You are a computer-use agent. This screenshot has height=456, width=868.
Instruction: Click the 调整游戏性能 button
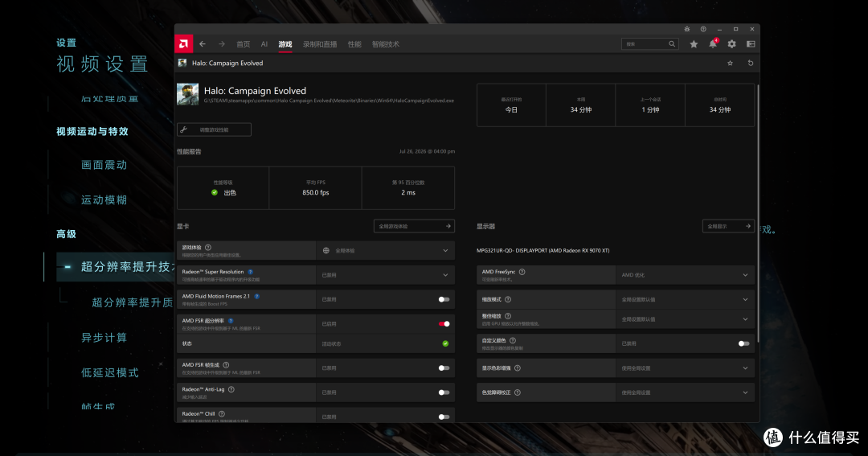(x=214, y=129)
